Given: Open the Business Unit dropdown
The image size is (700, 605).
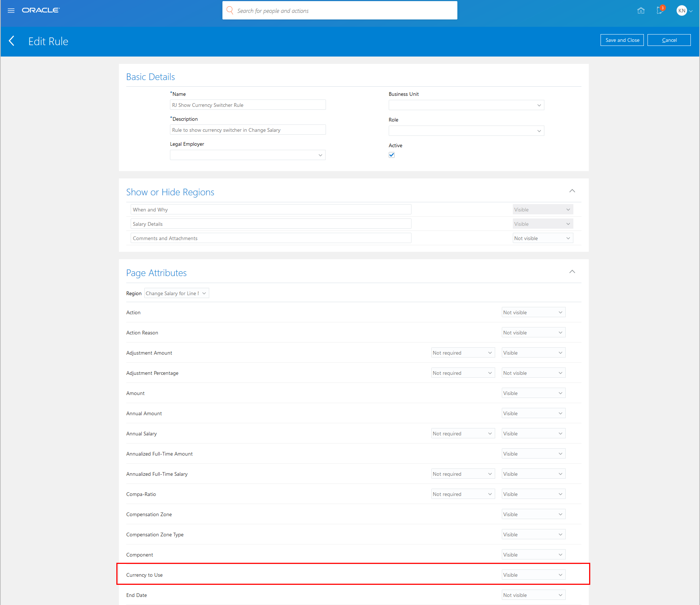Looking at the screenshot, I should click(x=466, y=105).
